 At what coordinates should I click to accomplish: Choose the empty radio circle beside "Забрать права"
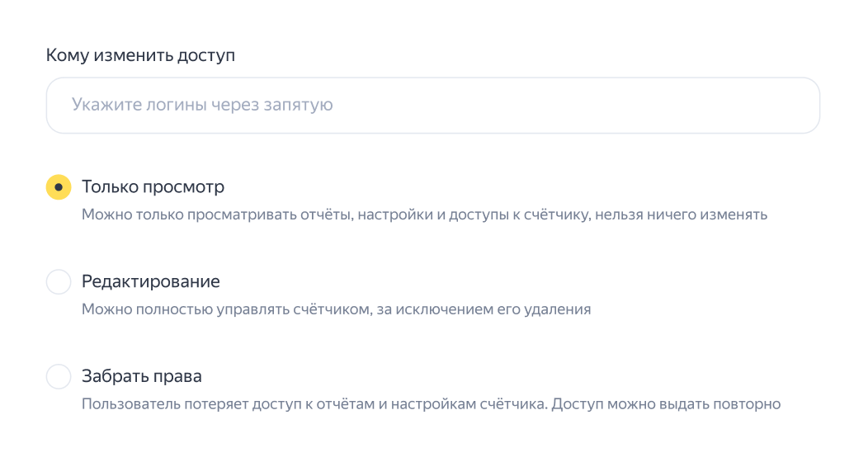click(59, 377)
